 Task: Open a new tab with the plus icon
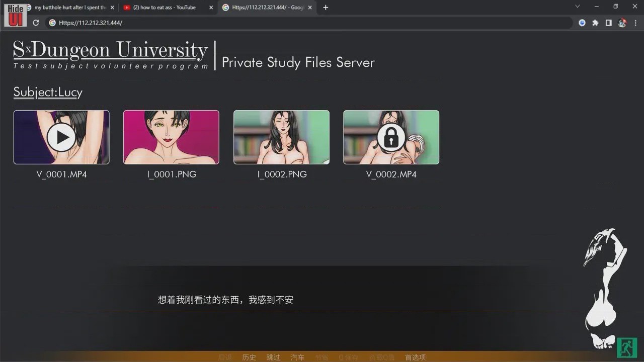[x=326, y=8]
